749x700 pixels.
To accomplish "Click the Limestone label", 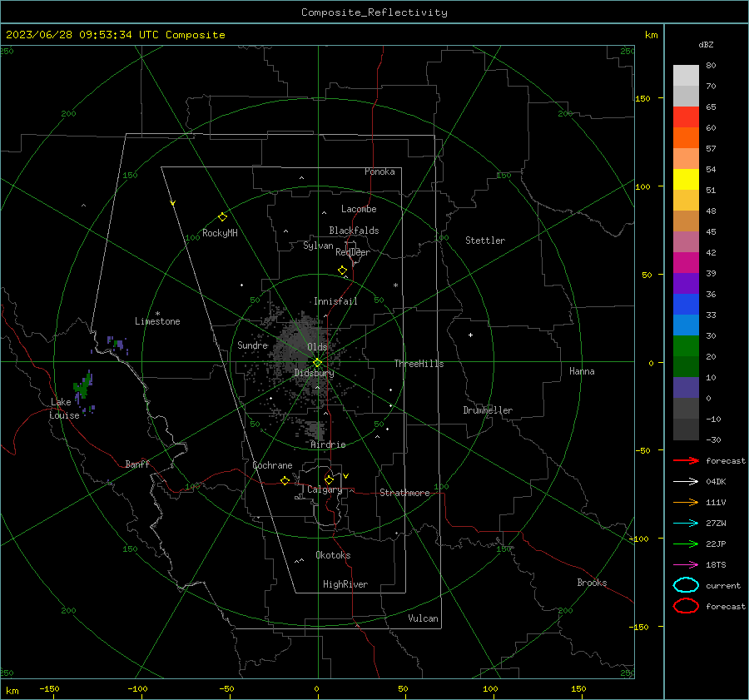I will click(x=157, y=321).
